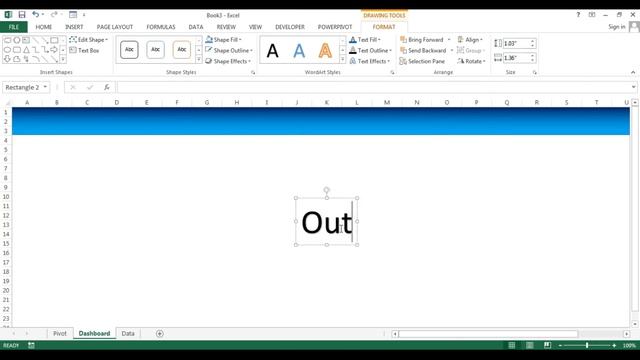Click the horizontal scrollbar
The image size is (640, 360).
488,334
